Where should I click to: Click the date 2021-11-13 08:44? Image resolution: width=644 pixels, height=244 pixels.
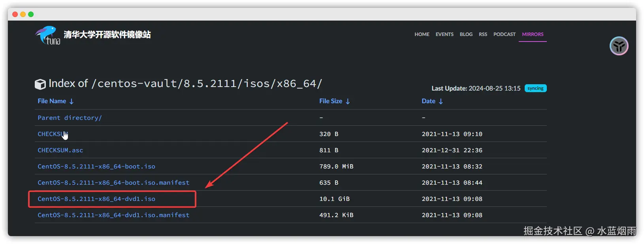(452, 183)
